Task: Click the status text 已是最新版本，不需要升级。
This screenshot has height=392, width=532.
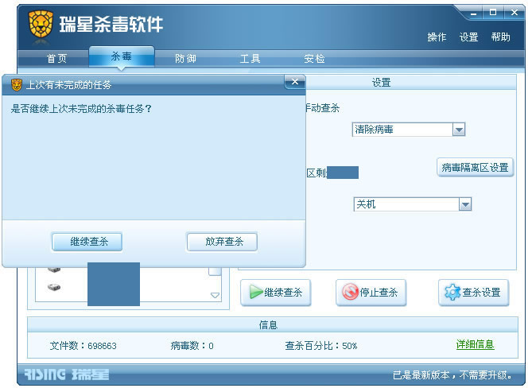Action: pos(452,375)
